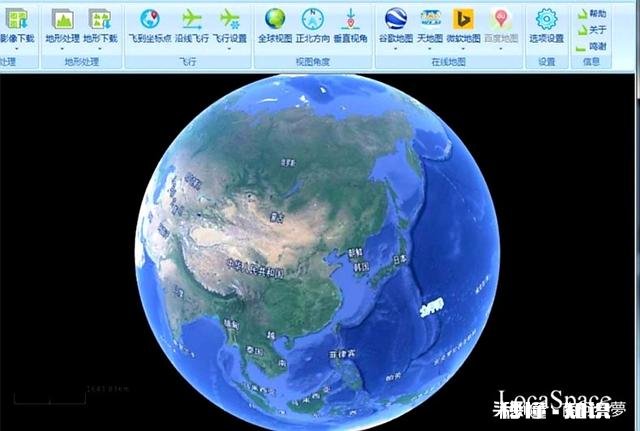The image size is (640, 431).
Task: Expand dropdown arrow under 地形下载
Action: point(100,49)
